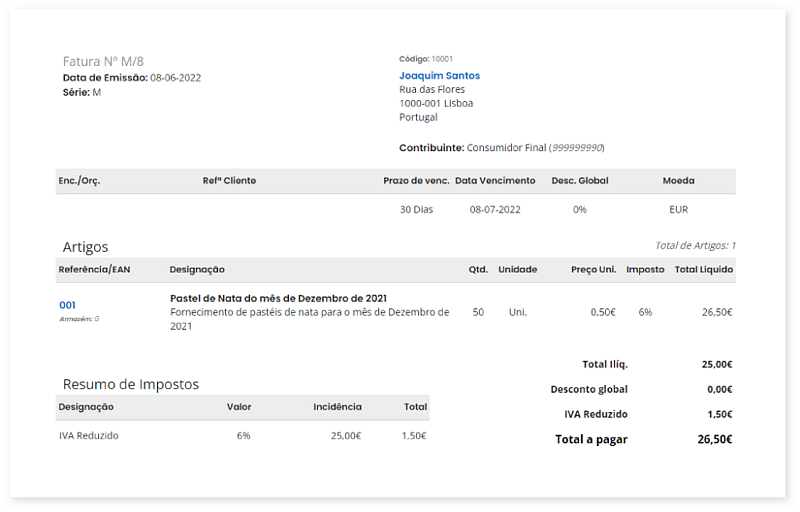Click the customer code 10001
The width and height of the screenshot is (800, 512).
coord(442,59)
